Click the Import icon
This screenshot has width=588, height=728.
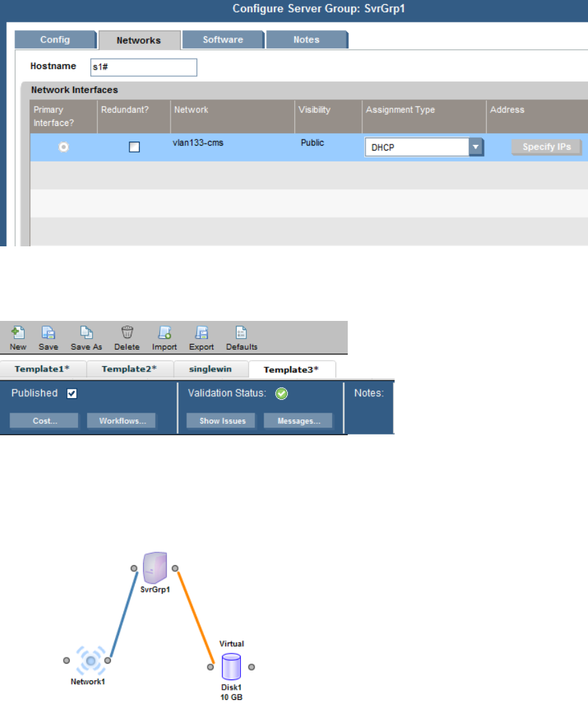[x=164, y=333]
